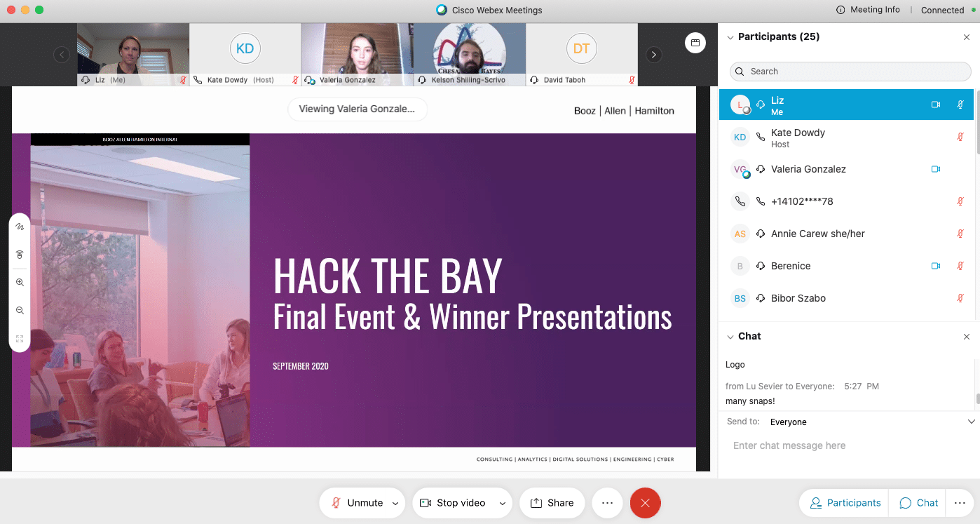Open audio options dropdown next to Unmute
The height and width of the screenshot is (524, 980).
[x=395, y=504]
